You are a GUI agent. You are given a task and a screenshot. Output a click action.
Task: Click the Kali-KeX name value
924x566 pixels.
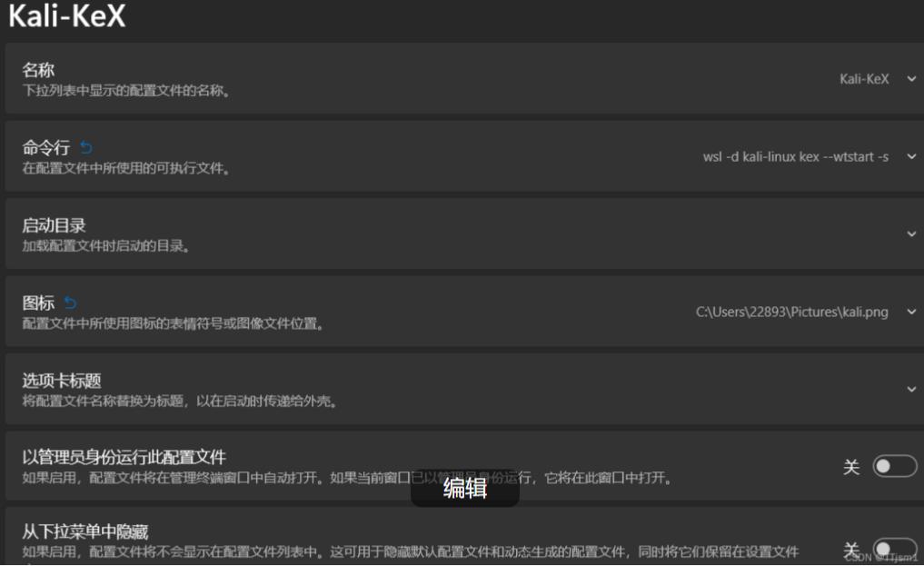tap(864, 79)
